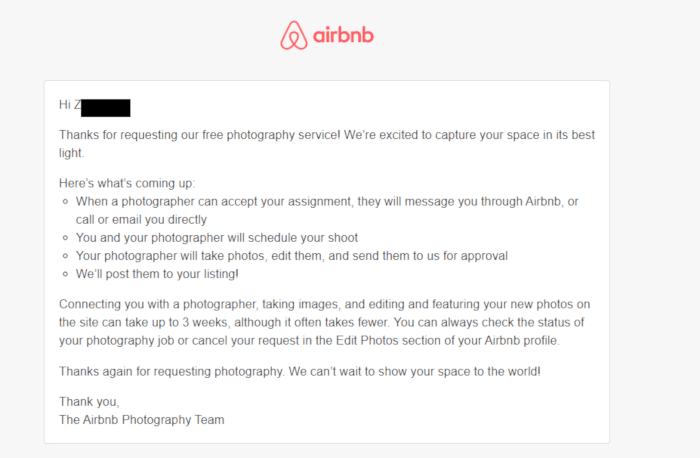Viewport: 700px width, 458px height.
Task: Click the bullet marker before "You and your photographer"
Action: 64,238
